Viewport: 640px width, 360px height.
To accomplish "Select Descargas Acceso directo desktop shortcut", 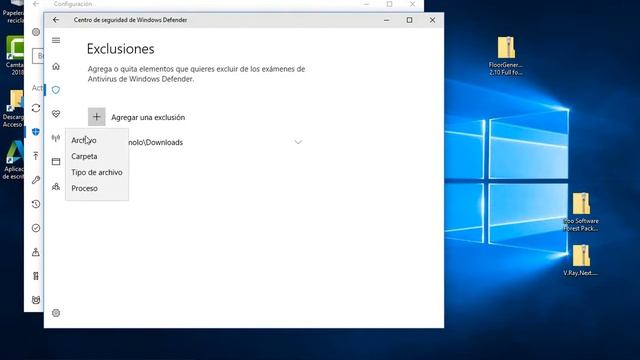I will coord(13,109).
